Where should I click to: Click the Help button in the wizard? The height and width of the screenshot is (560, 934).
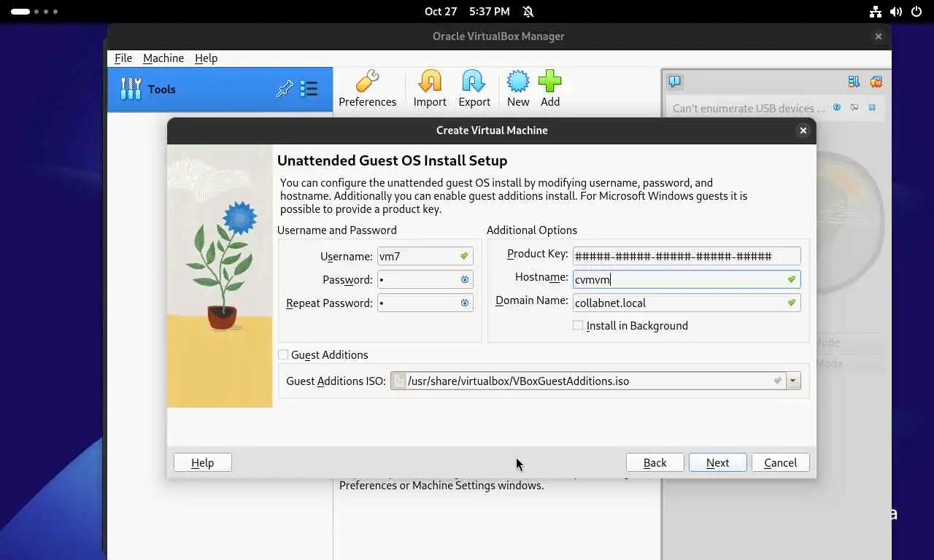[203, 462]
